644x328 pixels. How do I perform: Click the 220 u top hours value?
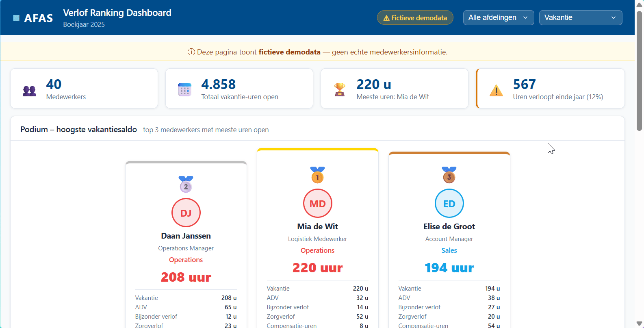point(374,84)
